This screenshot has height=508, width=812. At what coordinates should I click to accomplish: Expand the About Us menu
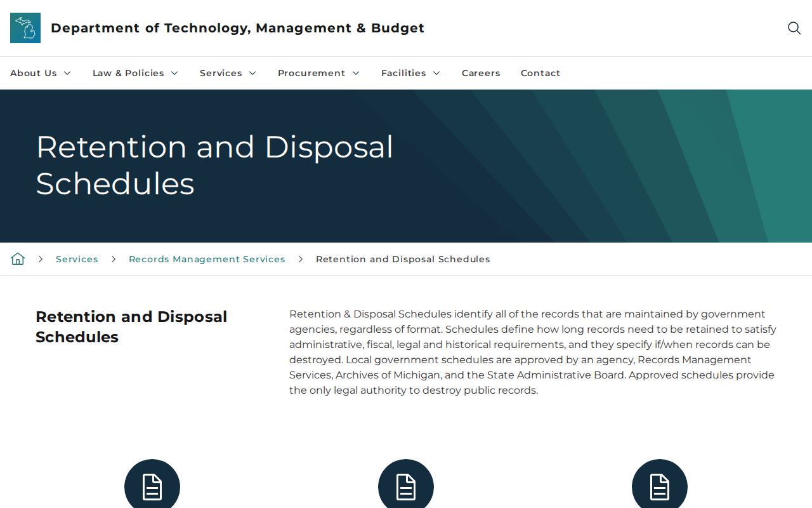coord(41,73)
